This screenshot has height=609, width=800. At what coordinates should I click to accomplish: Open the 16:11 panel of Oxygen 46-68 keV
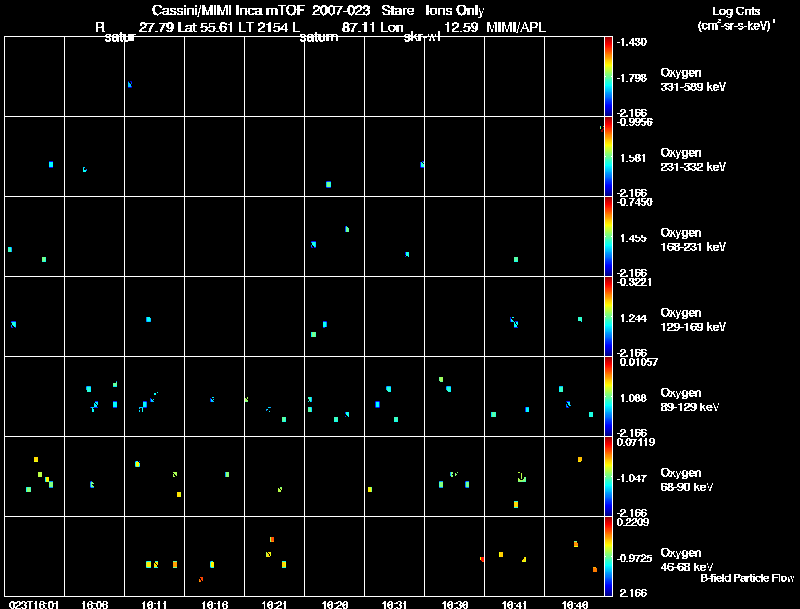[x=155, y=556]
